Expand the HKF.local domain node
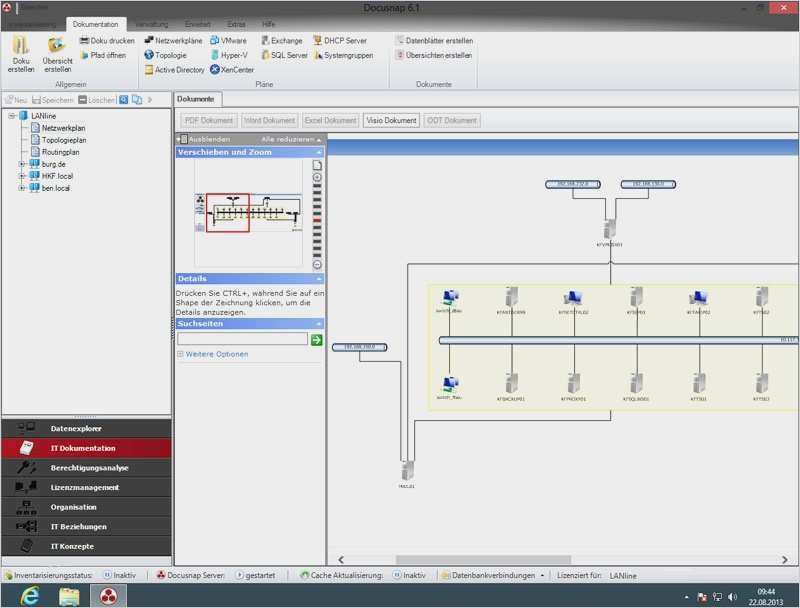Image resolution: width=800 pixels, height=608 pixels. click(x=21, y=176)
